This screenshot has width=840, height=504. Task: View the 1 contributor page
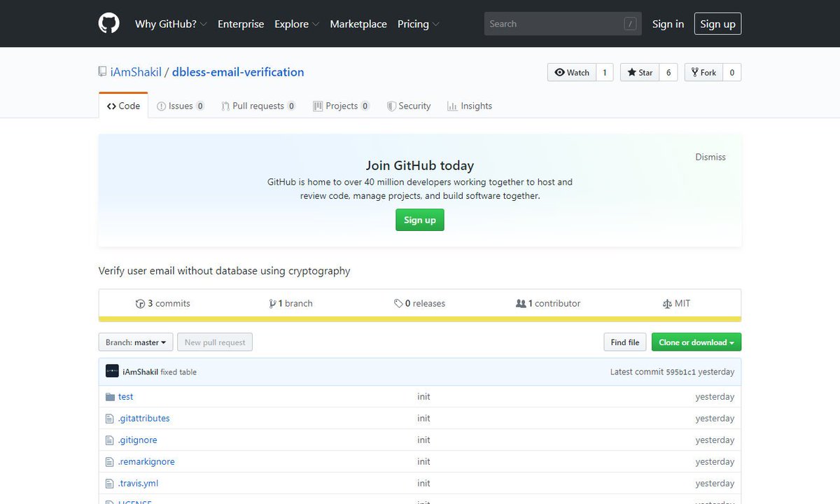pyautogui.click(x=548, y=303)
